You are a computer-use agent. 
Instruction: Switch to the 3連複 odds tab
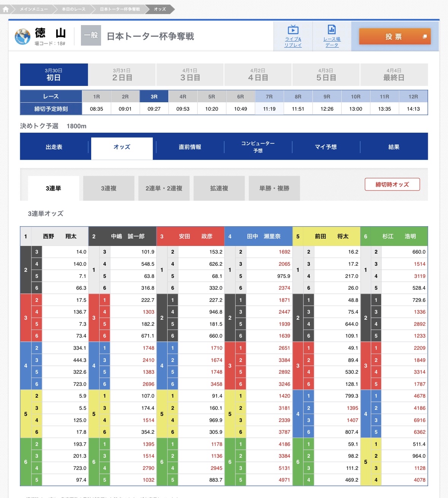point(108,188)
